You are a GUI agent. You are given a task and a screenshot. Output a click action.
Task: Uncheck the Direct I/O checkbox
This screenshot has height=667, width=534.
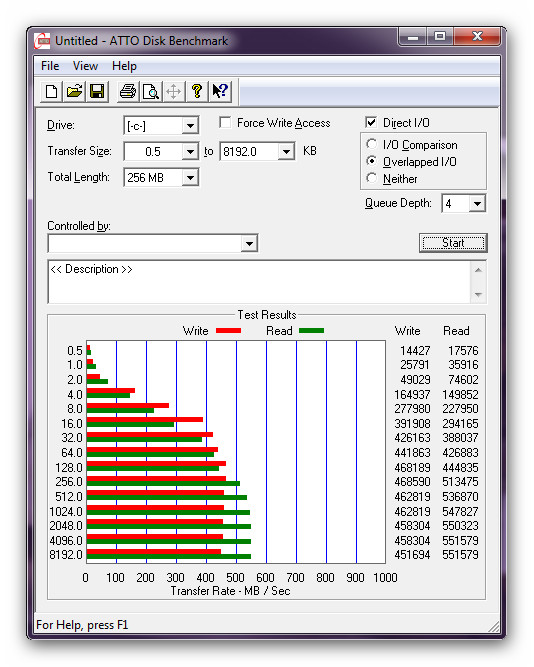371,123
